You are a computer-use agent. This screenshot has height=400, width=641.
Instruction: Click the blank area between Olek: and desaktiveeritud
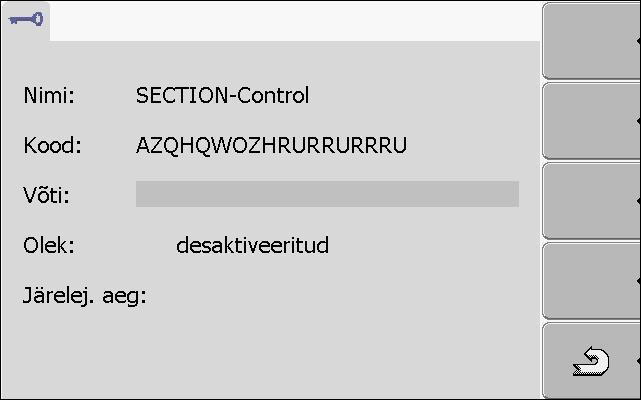(x=125, y=245)
